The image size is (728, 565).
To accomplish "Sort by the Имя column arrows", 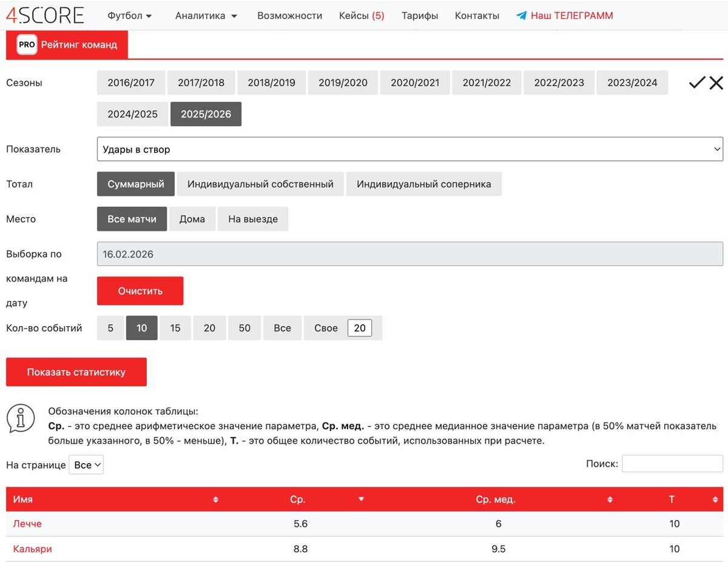I will pyautogui.click(x=215, y=500).
